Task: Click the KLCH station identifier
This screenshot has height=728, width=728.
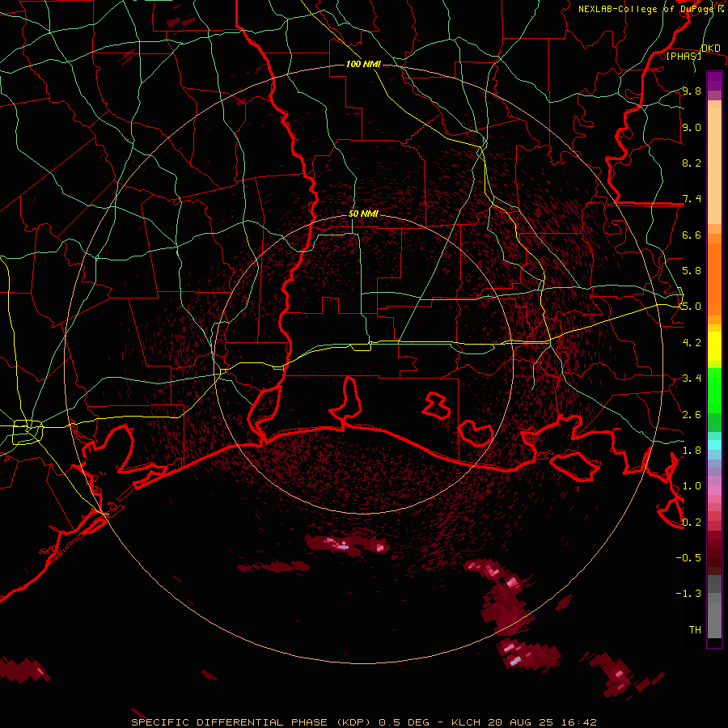Action: click(x=466, y=722)
